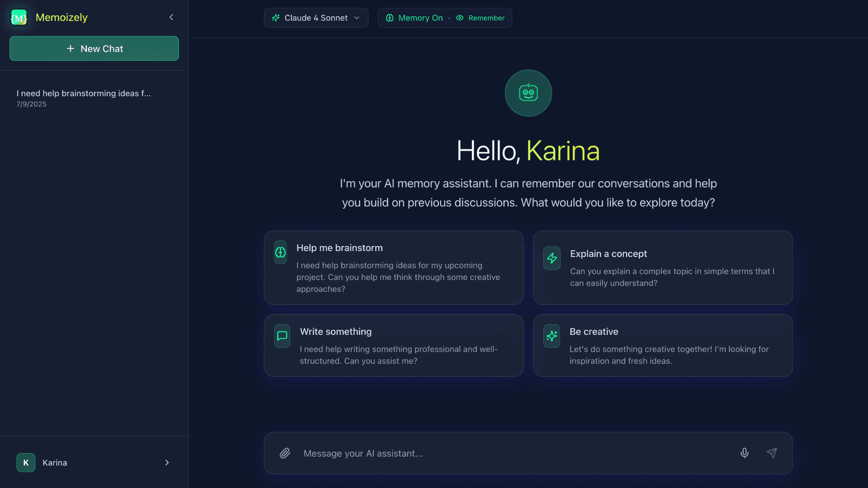
Task: Open the Claude 4 Sonnet model dropdown
Action: tap(357, 18)
